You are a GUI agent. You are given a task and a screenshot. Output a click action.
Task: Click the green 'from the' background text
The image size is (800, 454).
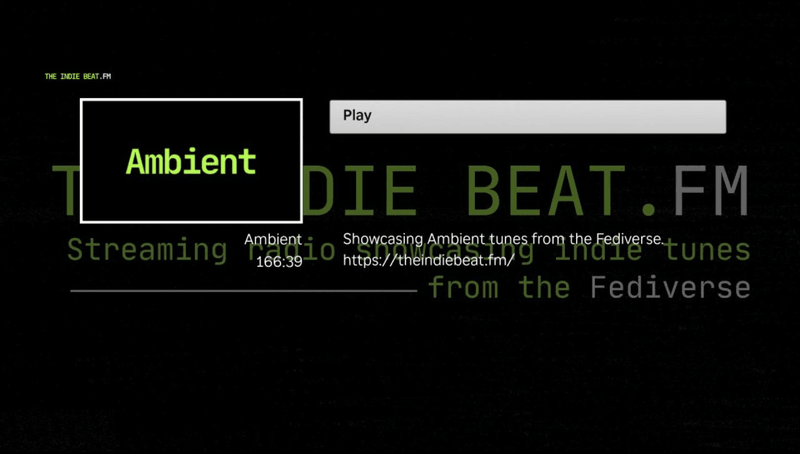pos(499,287)
